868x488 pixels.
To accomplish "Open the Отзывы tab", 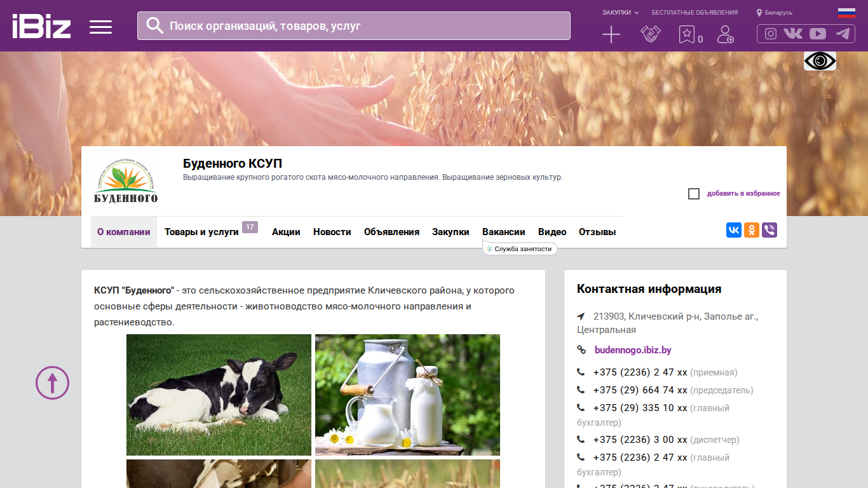I will [597, 232].
